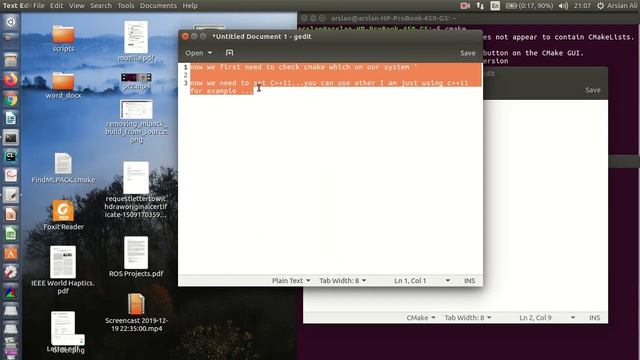Open the Ln 2, Col 9 dropdown
640x360 pixels.
(547, 318)
